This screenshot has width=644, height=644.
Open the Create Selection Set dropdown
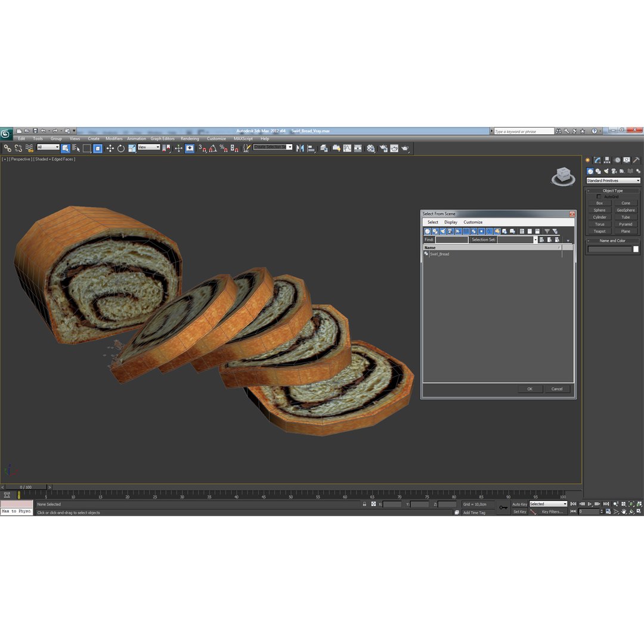pos(273,147)
